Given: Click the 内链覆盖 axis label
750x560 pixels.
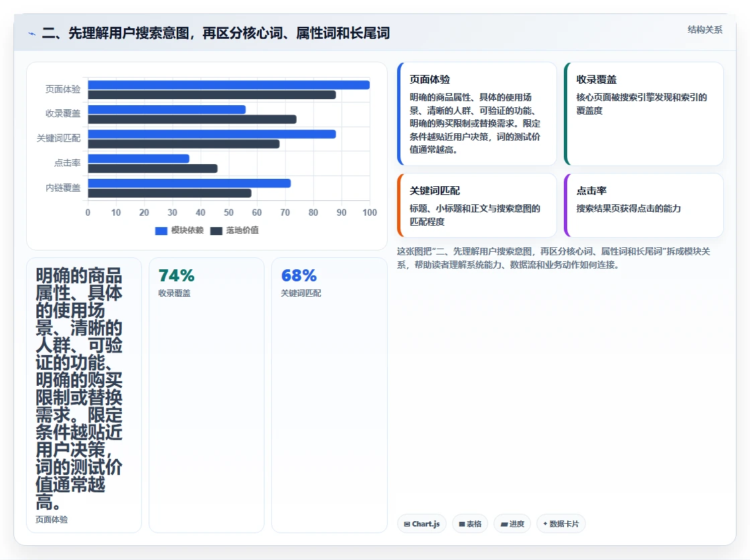Looking at the screenshot, I should (63, 188).
